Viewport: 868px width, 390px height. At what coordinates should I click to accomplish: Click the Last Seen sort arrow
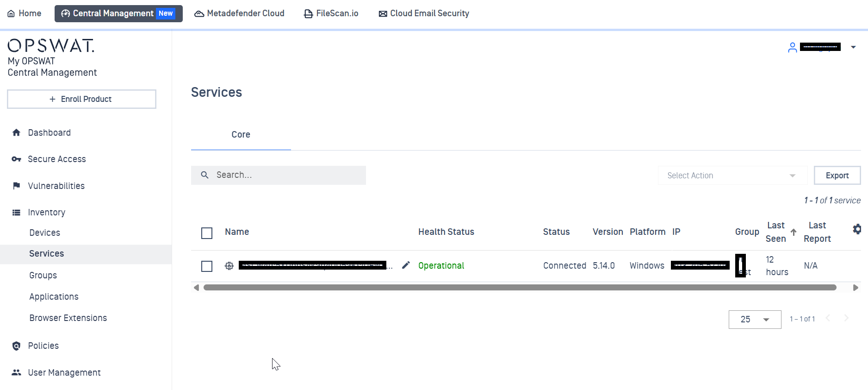tap(794, 232)
